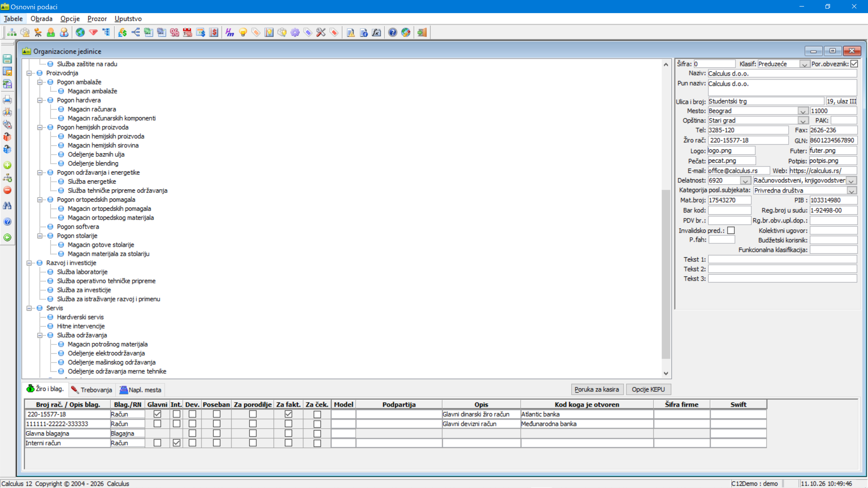
Task: Open the Obrada menu
Action: pyautogui.click(x=41, y=19)
